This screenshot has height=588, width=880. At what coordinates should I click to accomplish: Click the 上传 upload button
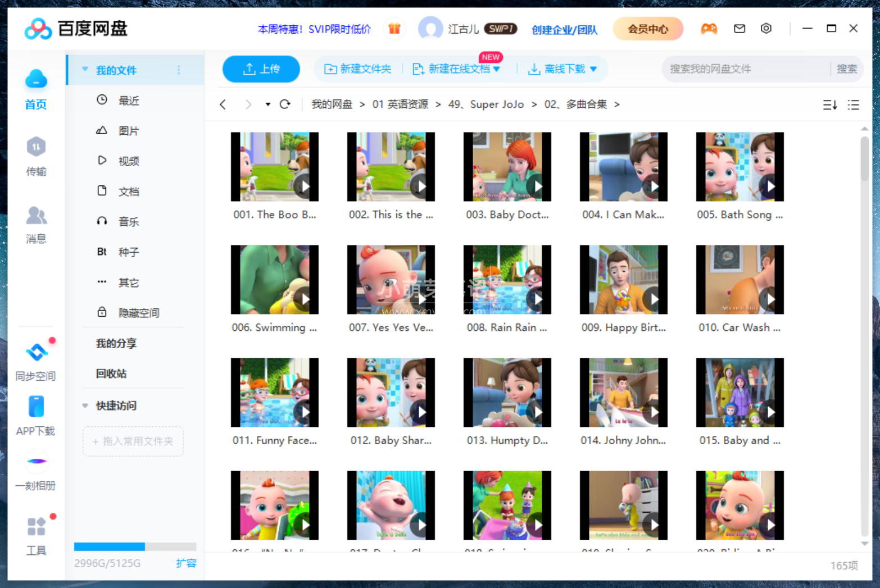pyautogui.click(x=261, y=69)
